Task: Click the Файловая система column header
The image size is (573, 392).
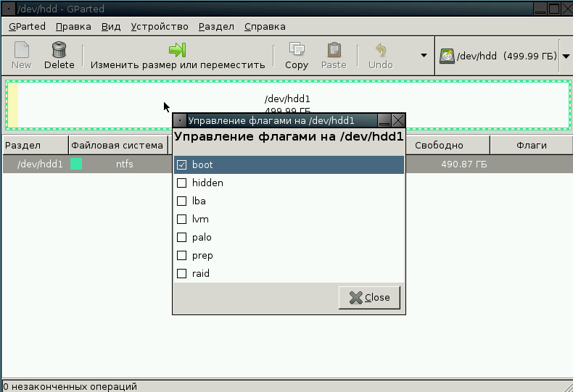Action: [118, 145]
